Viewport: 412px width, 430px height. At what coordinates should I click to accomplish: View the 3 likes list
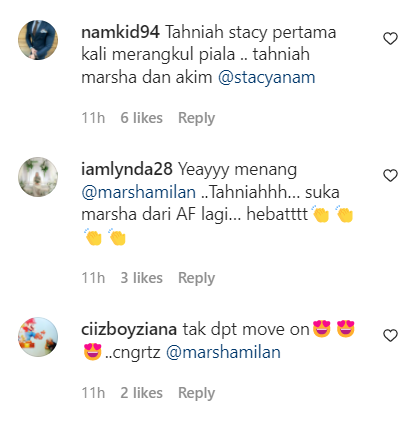click(141, 278)
